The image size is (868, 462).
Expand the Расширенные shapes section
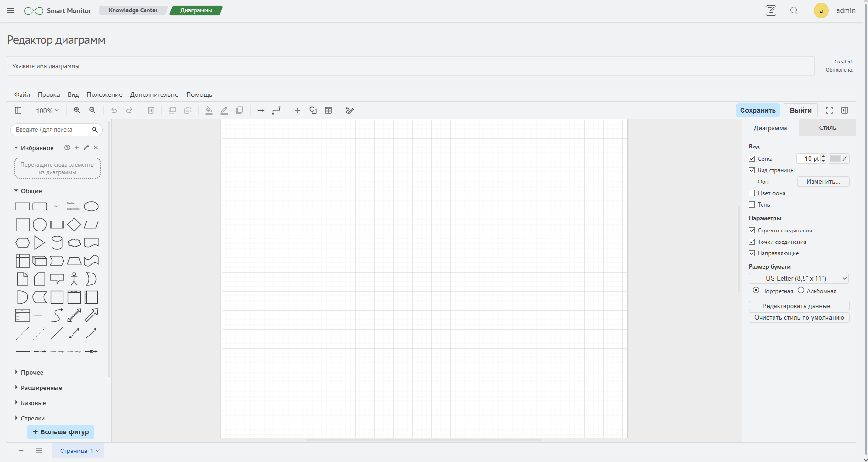point(41,388)
